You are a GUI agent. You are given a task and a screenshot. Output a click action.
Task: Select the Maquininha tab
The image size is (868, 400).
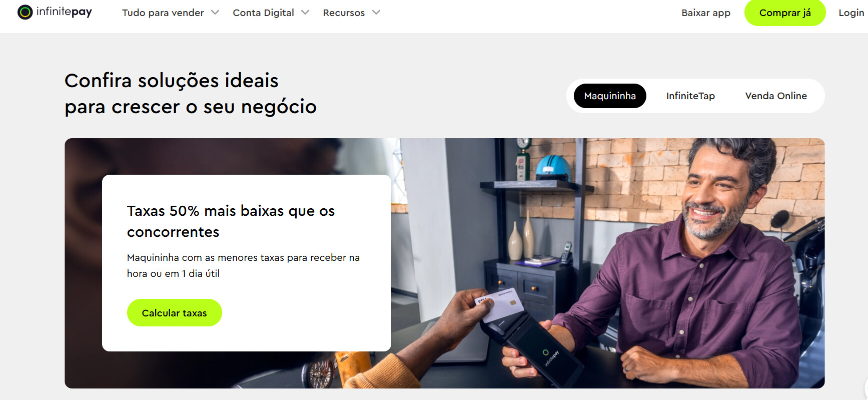coord(610,96)
